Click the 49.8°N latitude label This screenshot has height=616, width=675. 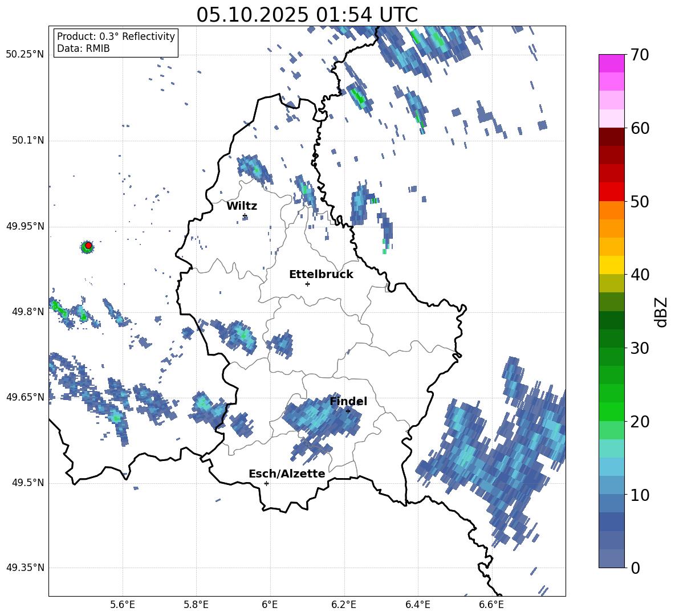click(27, 312)
